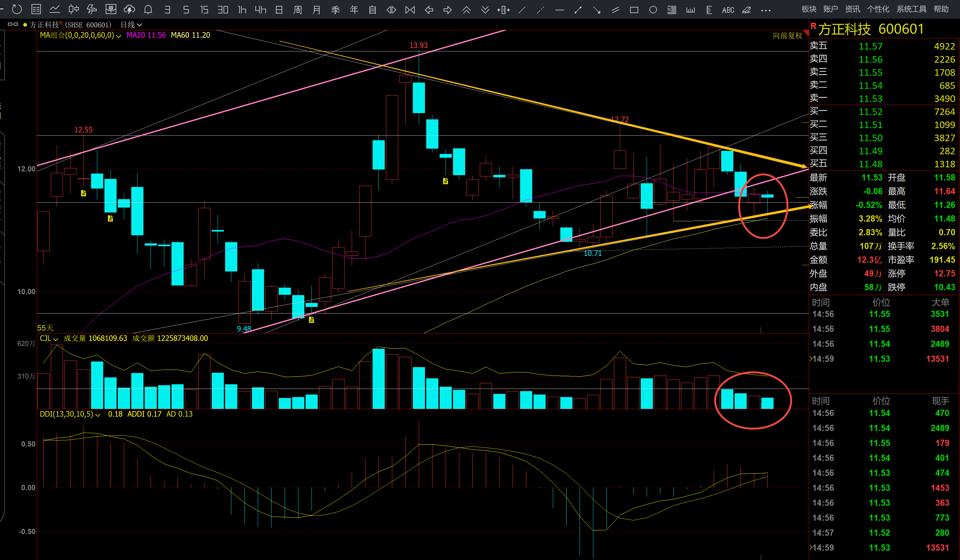Click the 向前复权 adjustment label
The image size is (960, 560).
click(x=788, y=36)
